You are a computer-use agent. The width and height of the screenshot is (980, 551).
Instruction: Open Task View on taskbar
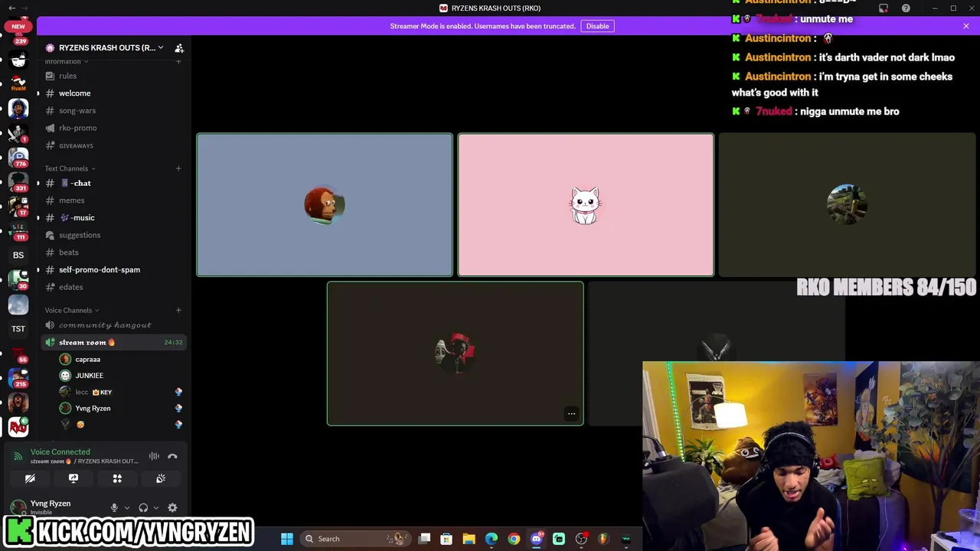[425, 539]
